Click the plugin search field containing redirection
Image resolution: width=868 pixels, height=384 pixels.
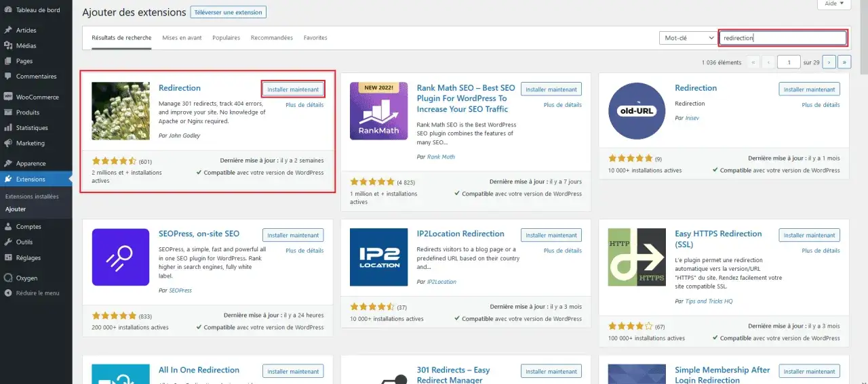pyautogui.click(x=783, y=38)
